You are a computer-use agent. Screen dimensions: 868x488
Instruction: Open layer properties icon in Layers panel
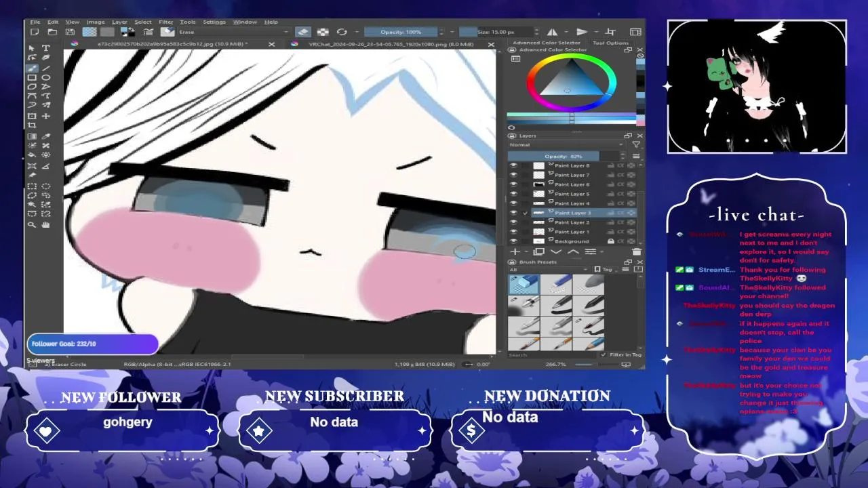click(590, 251)
